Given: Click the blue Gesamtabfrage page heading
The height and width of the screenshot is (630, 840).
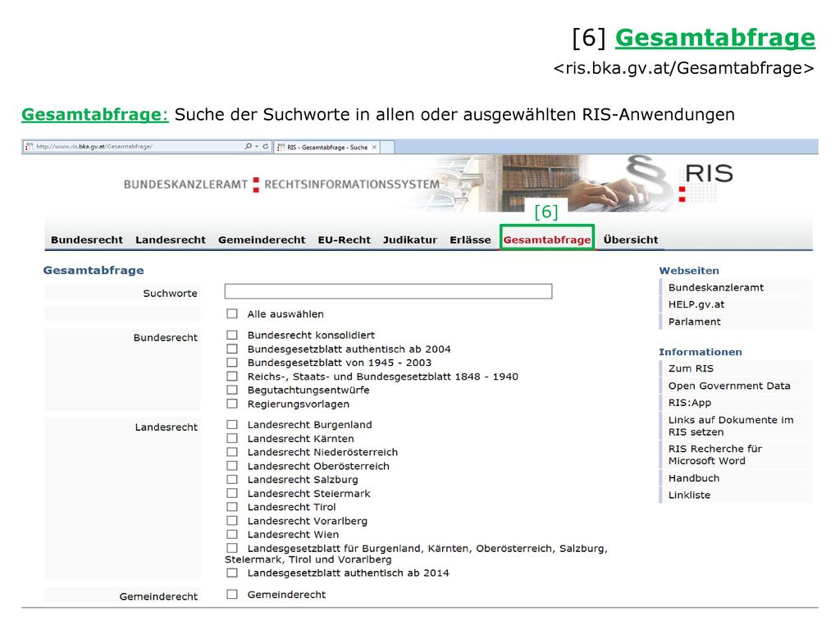Looking at the screenshot, I should [94, 271].
